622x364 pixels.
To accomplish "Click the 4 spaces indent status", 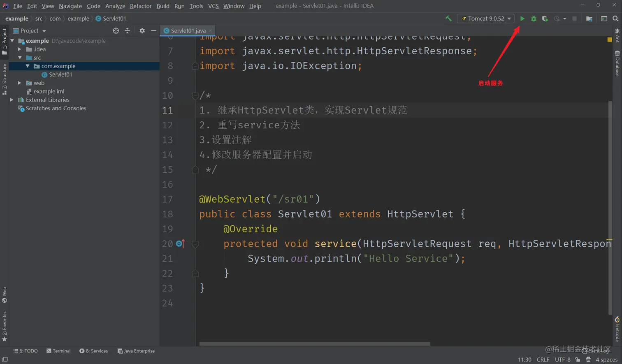I will pyautogui.click(x=606, y=359).
